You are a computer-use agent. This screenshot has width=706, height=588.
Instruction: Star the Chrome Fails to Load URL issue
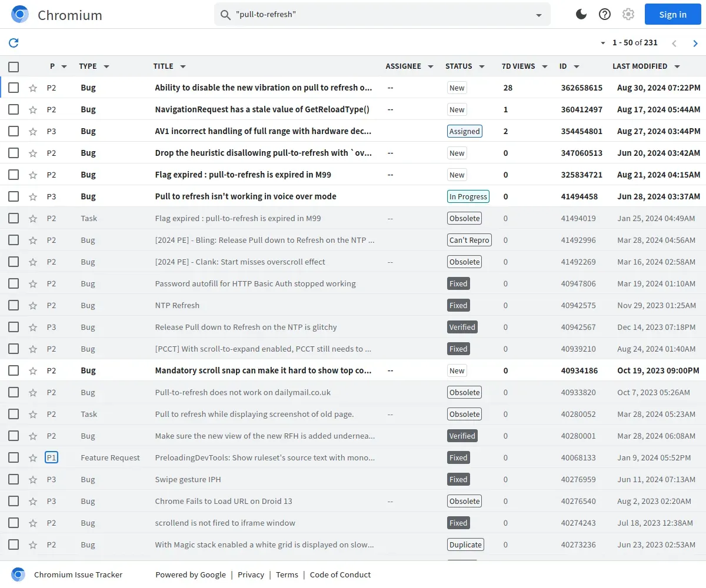[x=33, y=502]
